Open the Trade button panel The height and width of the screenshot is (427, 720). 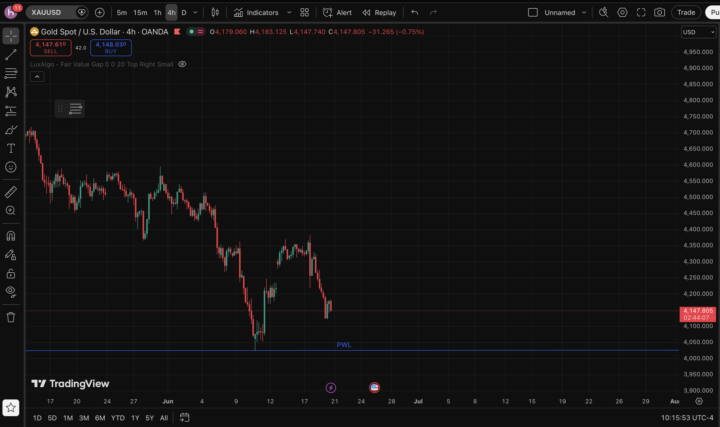tap(686, 12)
